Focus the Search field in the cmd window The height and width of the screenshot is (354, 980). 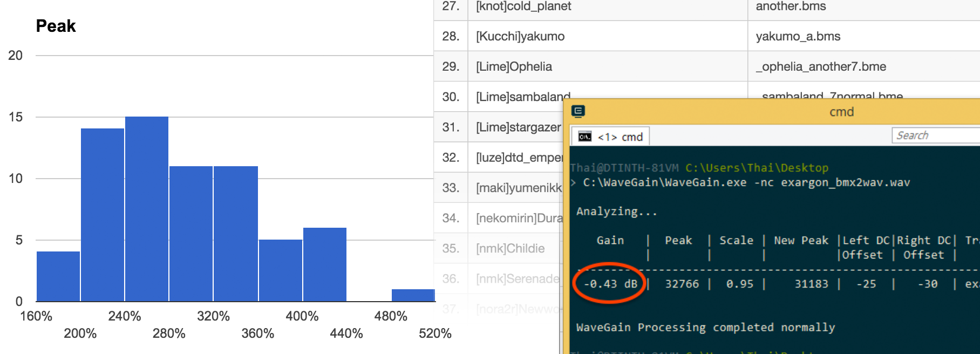[x=936, y=135]
